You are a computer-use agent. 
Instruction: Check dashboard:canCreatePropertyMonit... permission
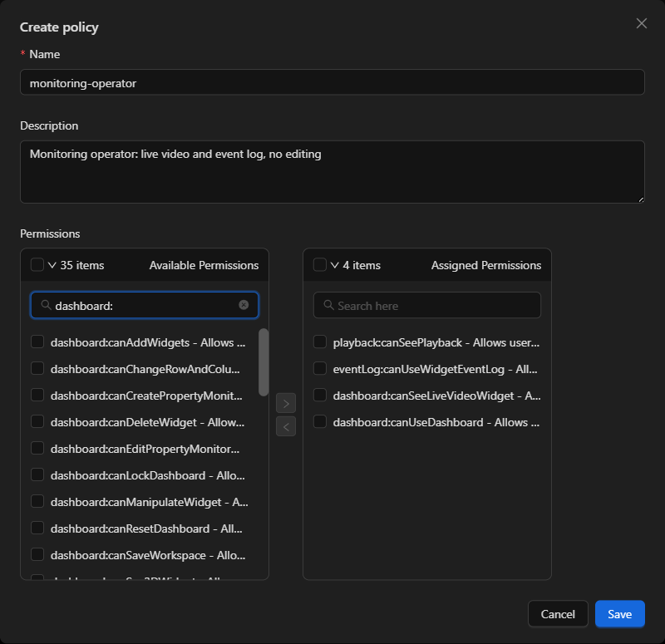(x=37, y=395)
